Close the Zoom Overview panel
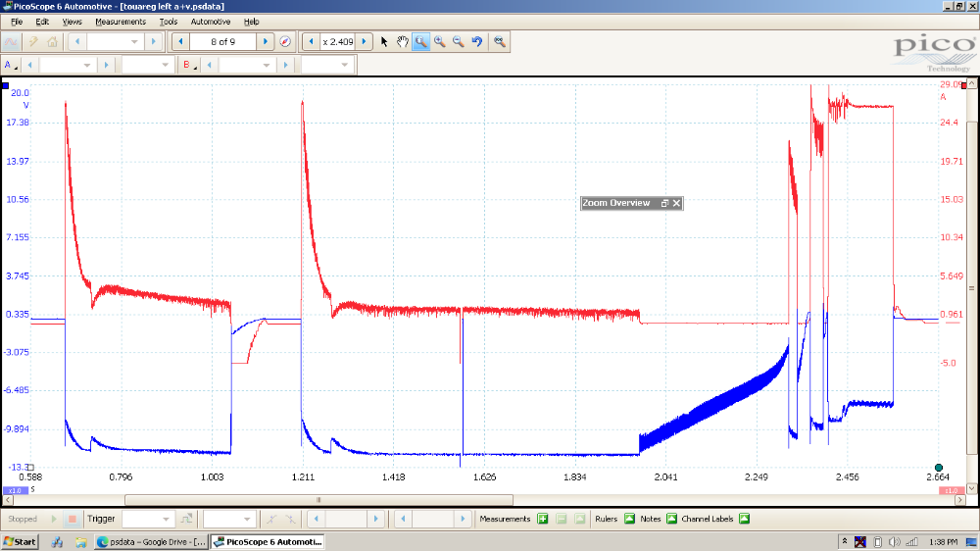The width and height of the screenshot is (980, 551). pyautogui.click(x=676, y=203)
